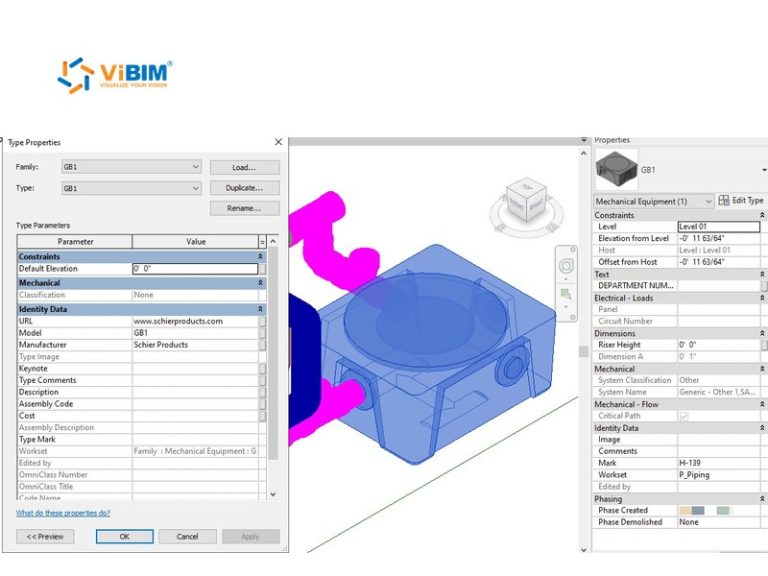The image size is (768, 576).
Task: Click the Value column header
Action: [x=195, y=241]
